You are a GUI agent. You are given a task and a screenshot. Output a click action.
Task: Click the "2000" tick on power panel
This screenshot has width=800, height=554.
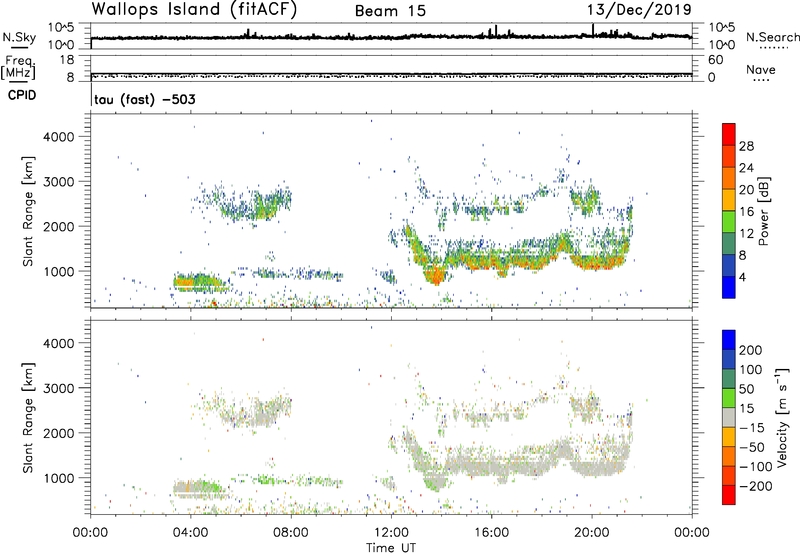click(x=59, y=226)
